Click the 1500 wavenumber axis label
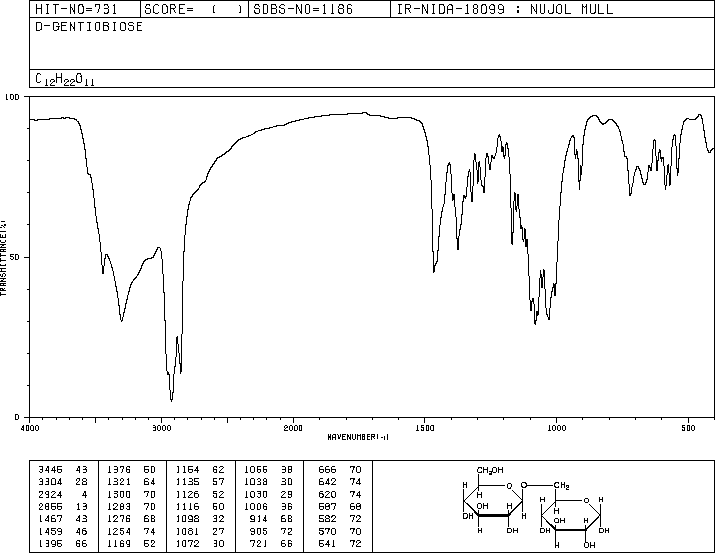Viewport: 715px width, 553px height. click(425, 428)
